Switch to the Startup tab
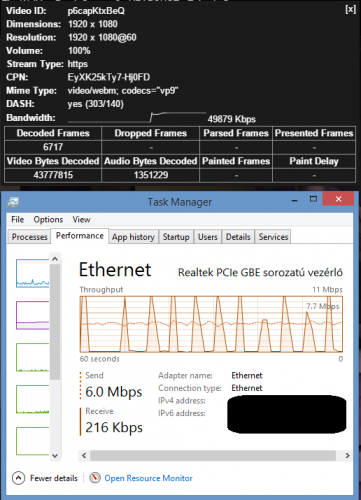The height and width of the screenshot is (500, 361). [176, 237]
